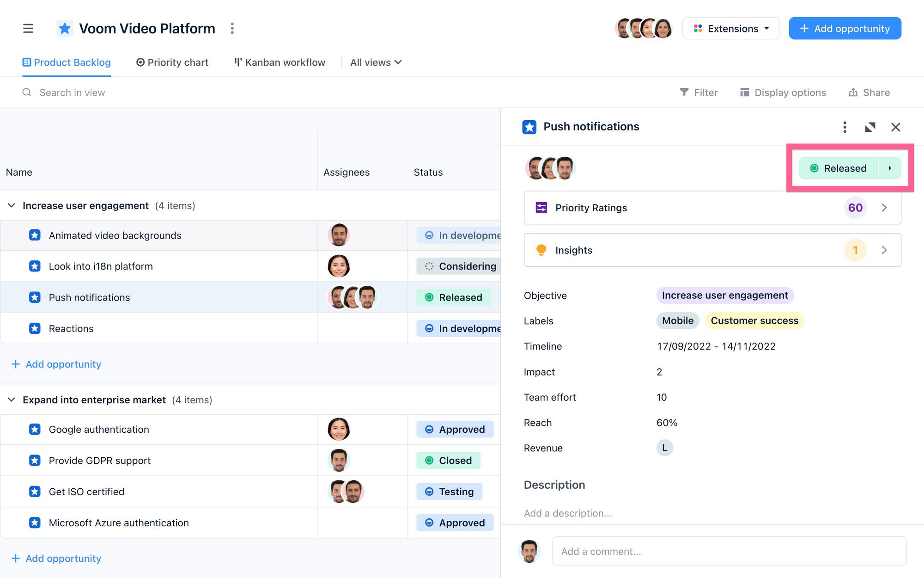Open the hamburger navigation menu
This screenshot has height=578, width=924.
click(x=28, y=28)
